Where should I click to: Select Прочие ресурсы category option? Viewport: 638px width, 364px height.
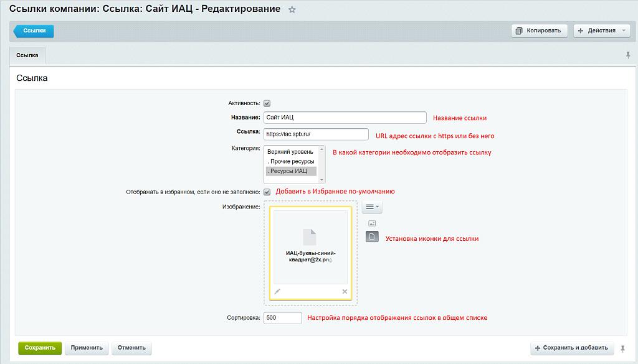click(x=290, y=161)
